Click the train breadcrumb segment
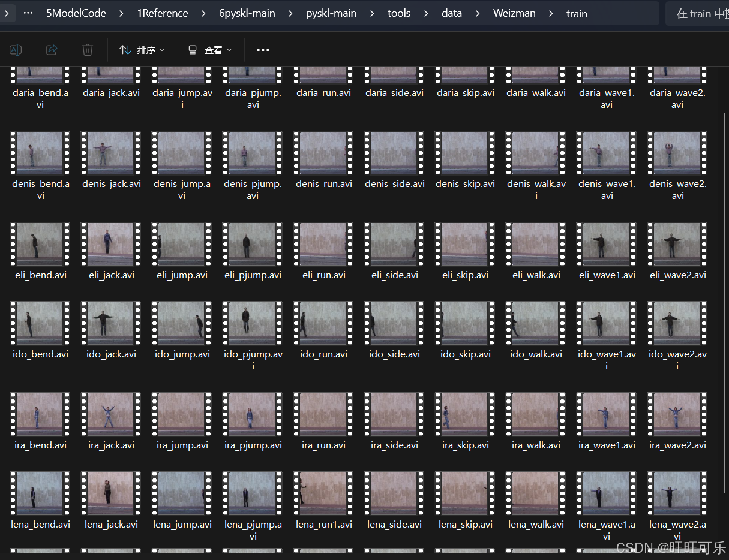The width and height of the screenshot is (729, 560). pyautogui.click(x=577, y=13)
